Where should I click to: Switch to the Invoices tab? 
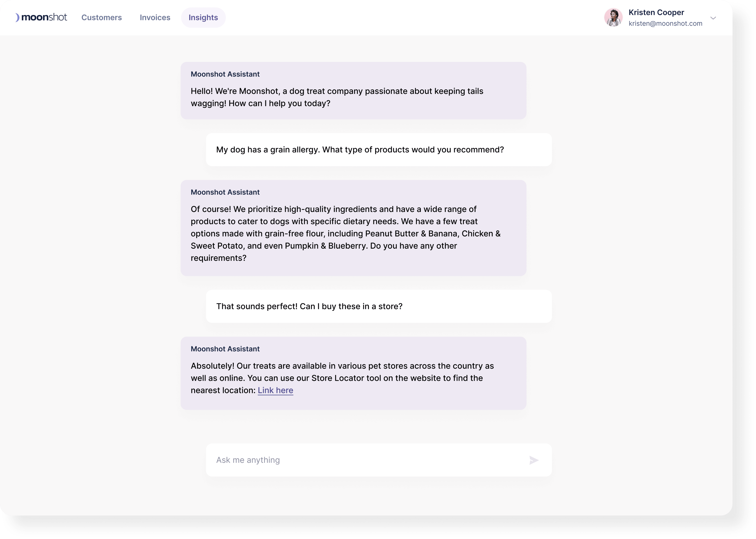click(155, 17)
